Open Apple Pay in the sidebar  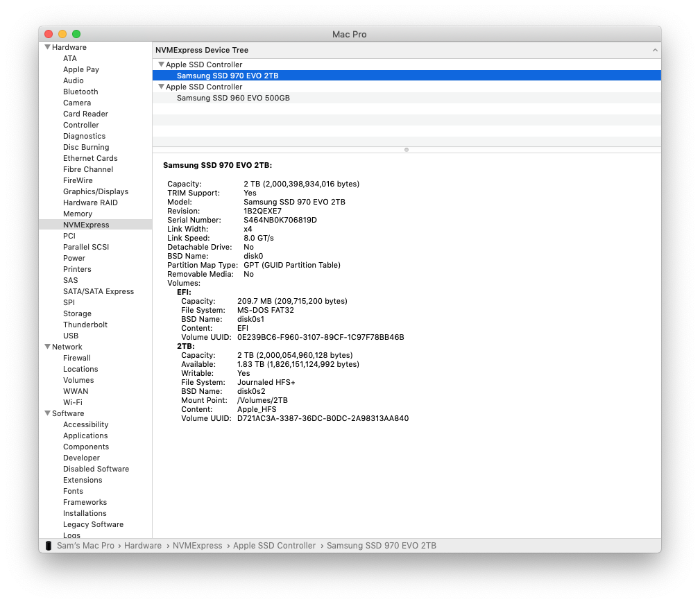[80, 69]
